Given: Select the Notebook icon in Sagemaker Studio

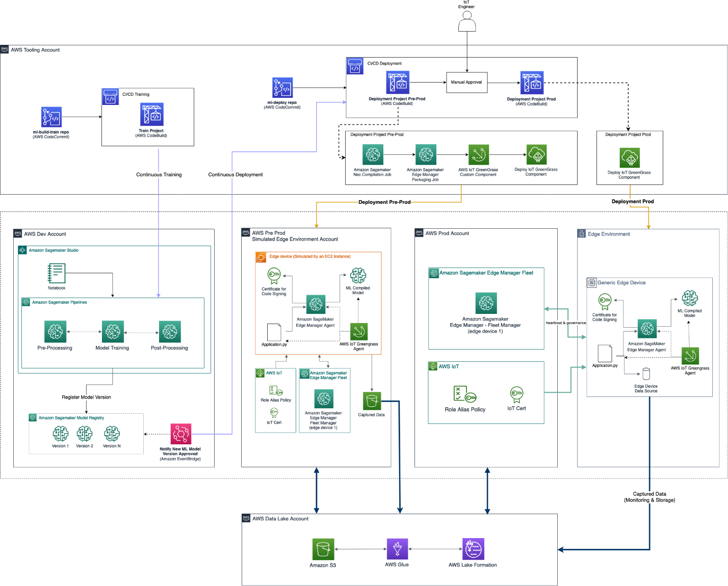Looking at the screenshot, I should tap(56, 273).
